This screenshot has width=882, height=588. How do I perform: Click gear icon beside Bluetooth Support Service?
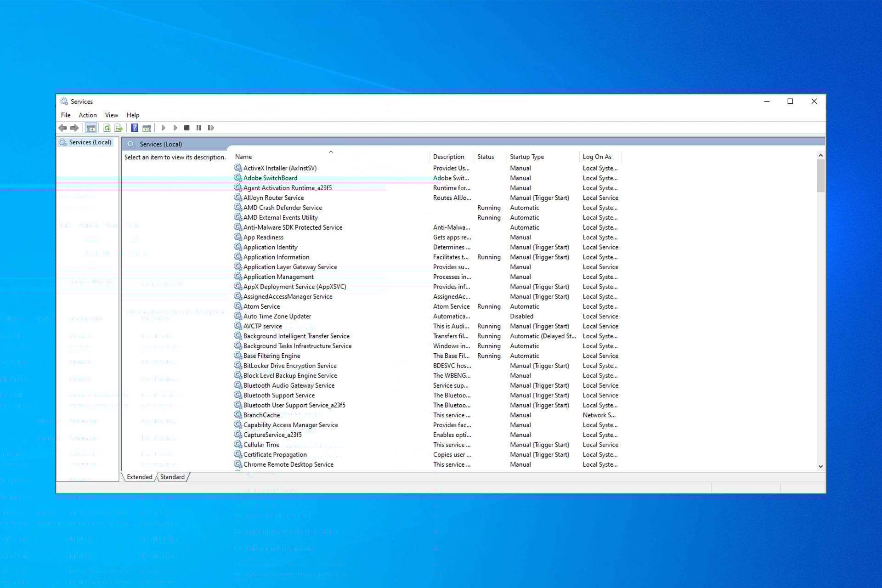(x=238, y=395)
